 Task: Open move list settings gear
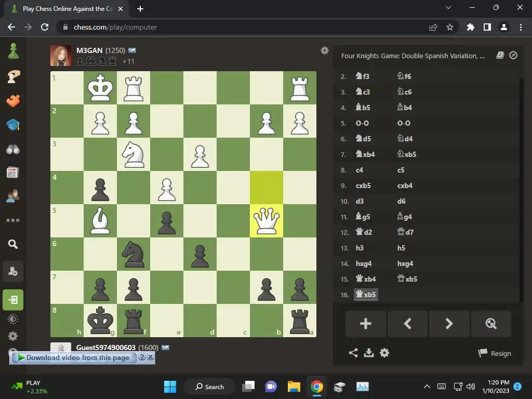pyautogui.click(x=384, y=353)
